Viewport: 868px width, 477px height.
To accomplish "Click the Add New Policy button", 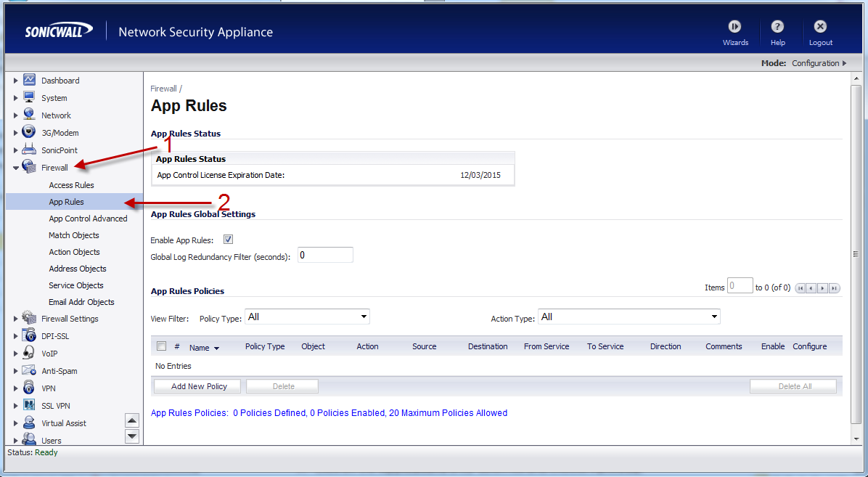I will click(197, 386).
